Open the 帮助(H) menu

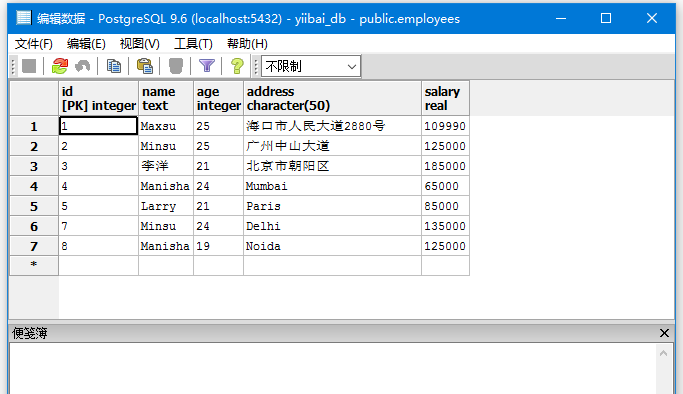coord(247,44)
